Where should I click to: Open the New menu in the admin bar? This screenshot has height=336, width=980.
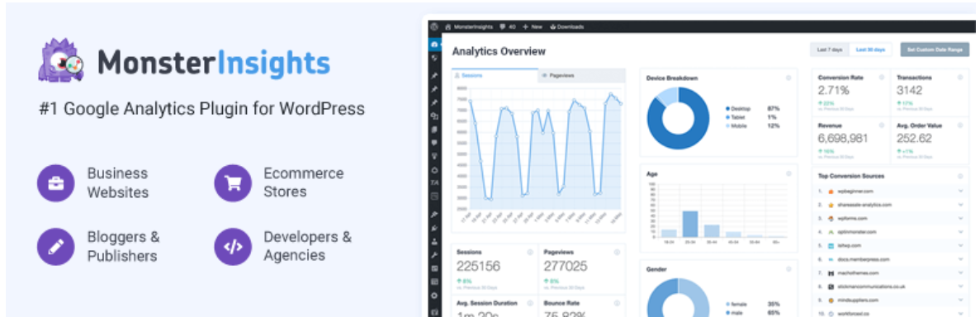(x=532, y=27)
